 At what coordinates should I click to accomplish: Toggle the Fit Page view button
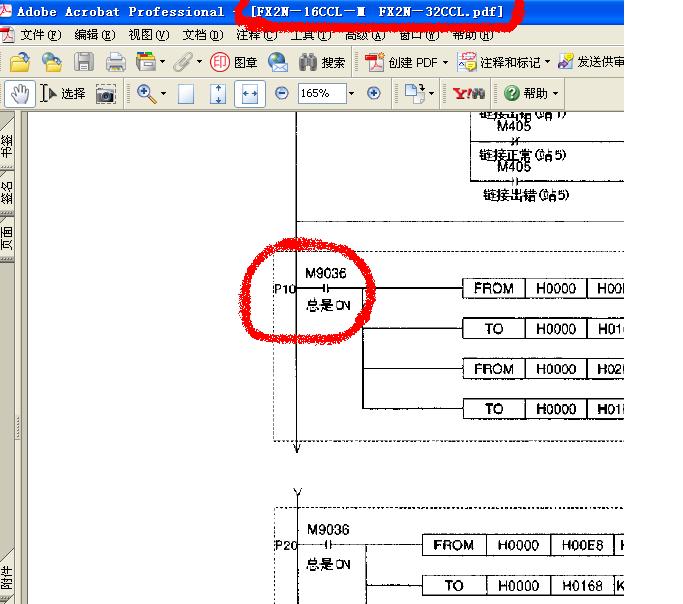[x=218, y=94]
